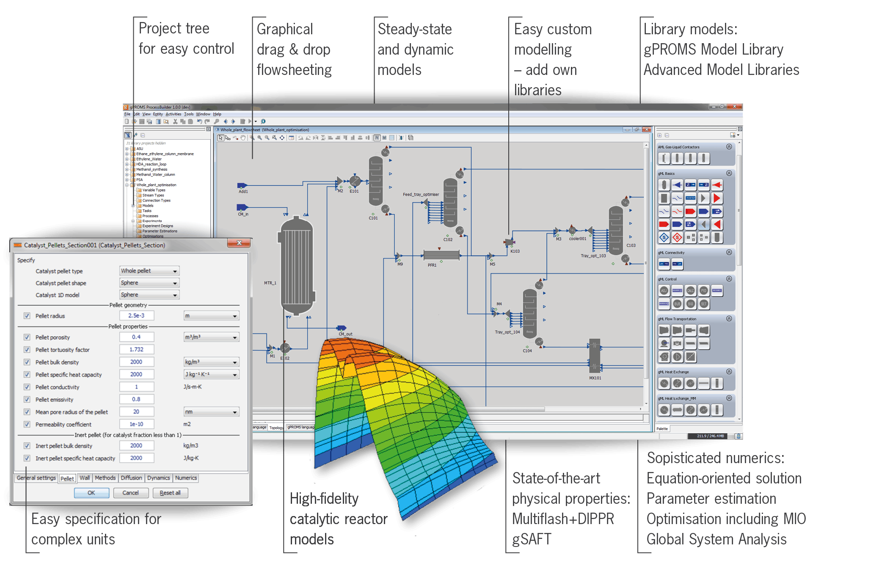Open the Catalyst pellet shape dropdown
882x588 pixels.
(x=149, y=283)
